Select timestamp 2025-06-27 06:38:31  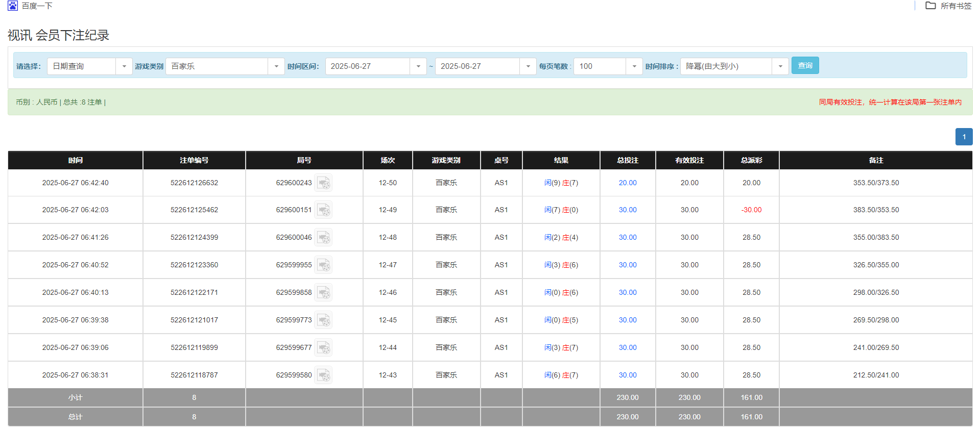(x=75, y=375)
